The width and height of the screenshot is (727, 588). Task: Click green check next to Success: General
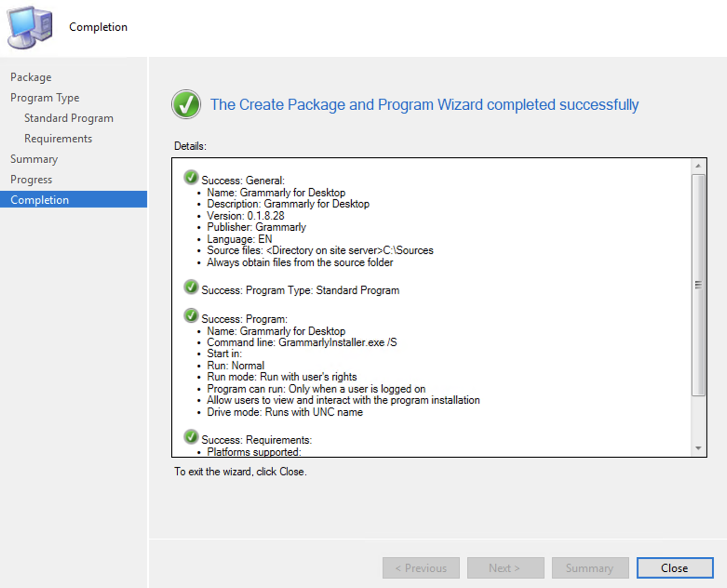point(191,177)
